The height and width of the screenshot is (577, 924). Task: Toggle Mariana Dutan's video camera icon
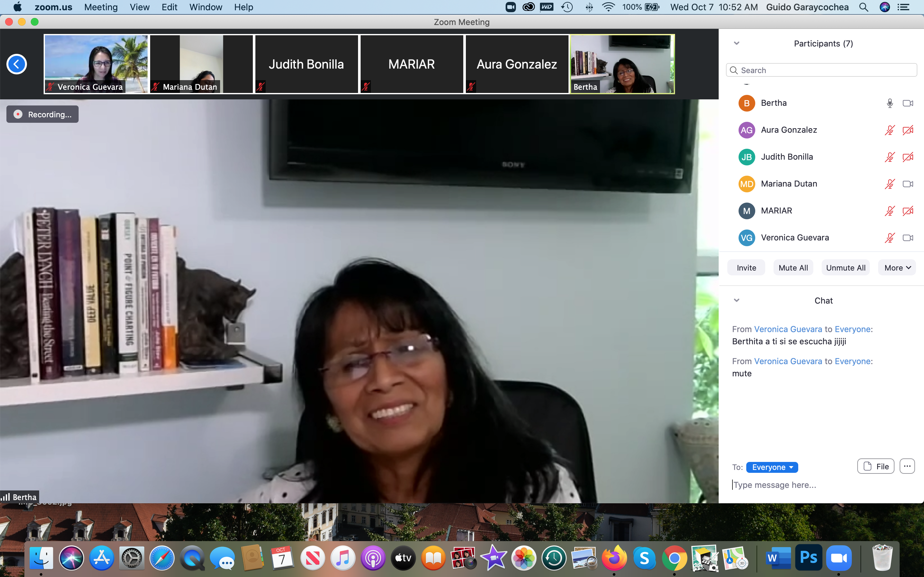point(908,184)
